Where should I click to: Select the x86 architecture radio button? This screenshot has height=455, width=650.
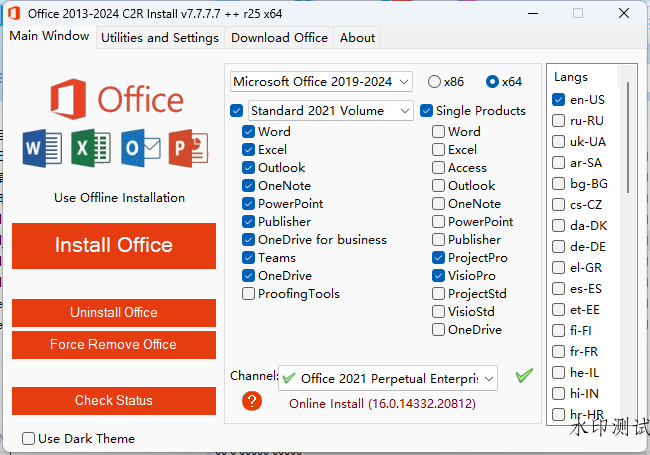[x=434, y=82]
